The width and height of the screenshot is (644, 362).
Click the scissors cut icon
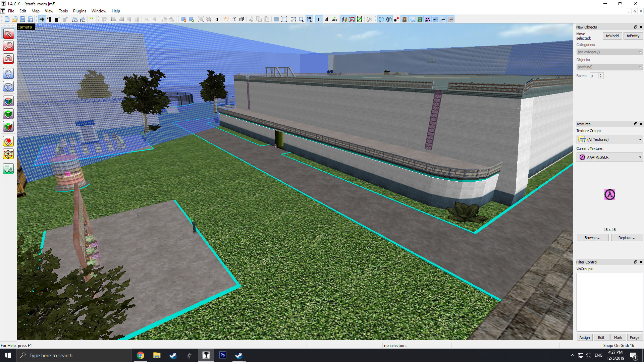click(251, 19)
